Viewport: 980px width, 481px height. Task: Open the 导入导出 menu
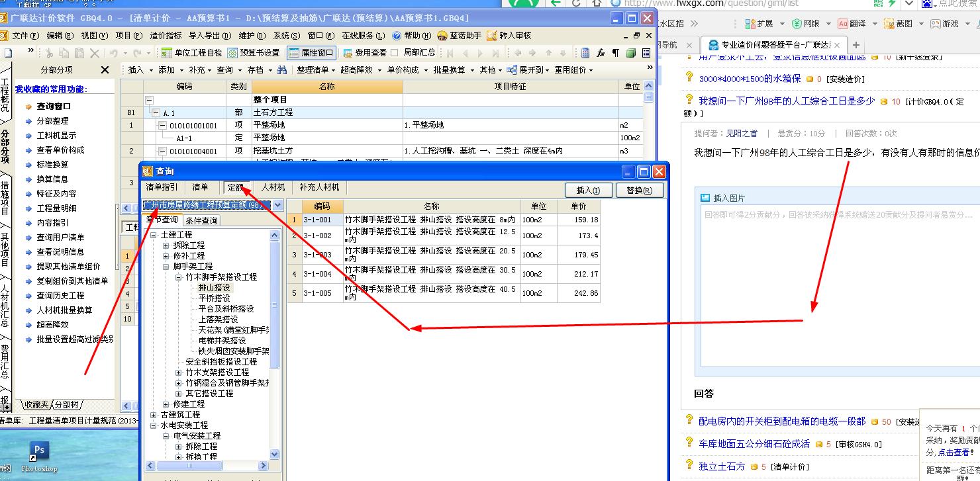tap(209, 36)
